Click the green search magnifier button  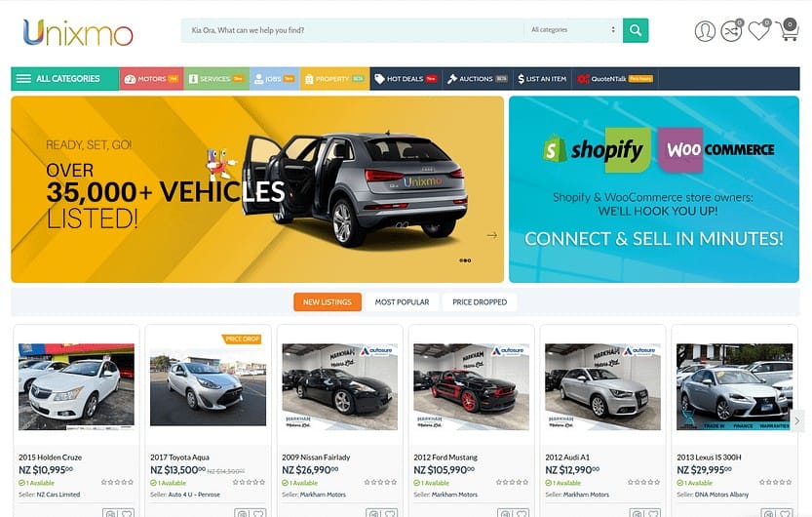click(x=636, y=30)
